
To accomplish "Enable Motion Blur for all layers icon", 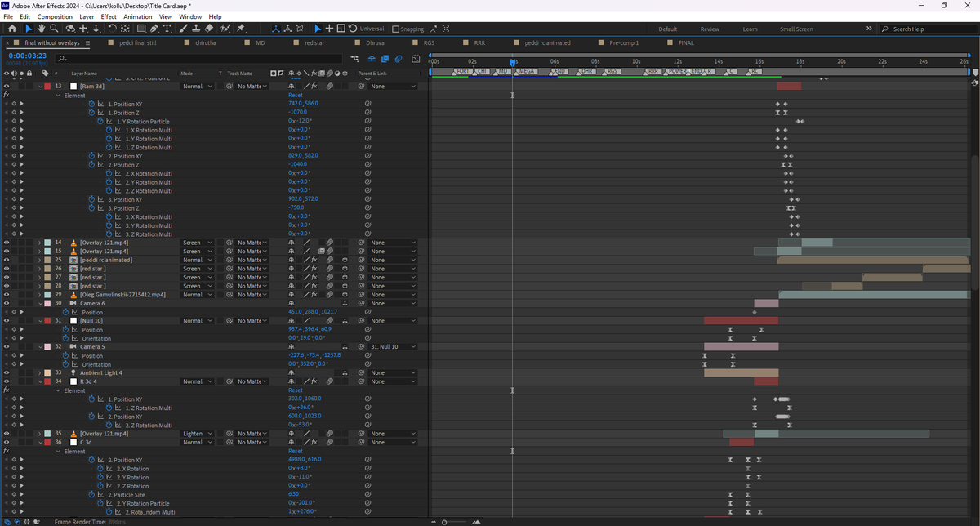I will [x=398, y=58].
